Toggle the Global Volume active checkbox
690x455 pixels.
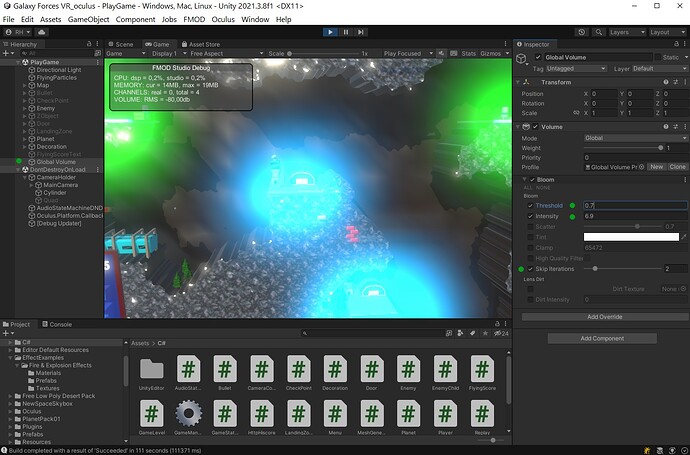pos(538,57)
